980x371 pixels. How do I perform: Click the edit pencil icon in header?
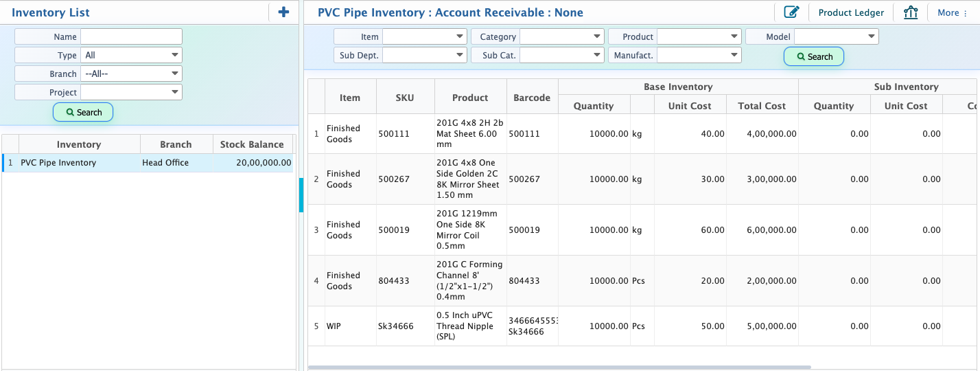click(x=791, y=12)
